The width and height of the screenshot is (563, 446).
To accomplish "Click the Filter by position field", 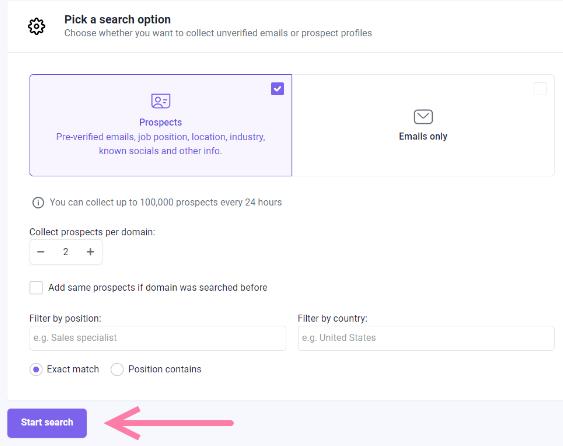I will 158,338.
